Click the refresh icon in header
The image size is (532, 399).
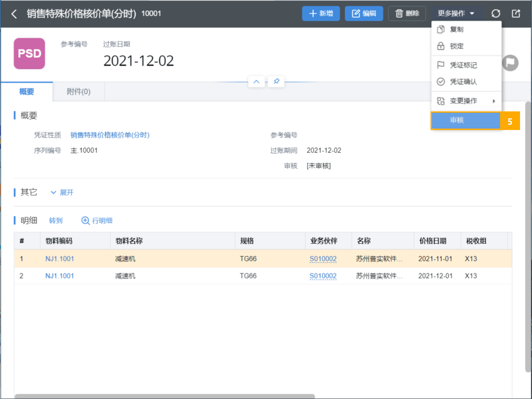496,14
